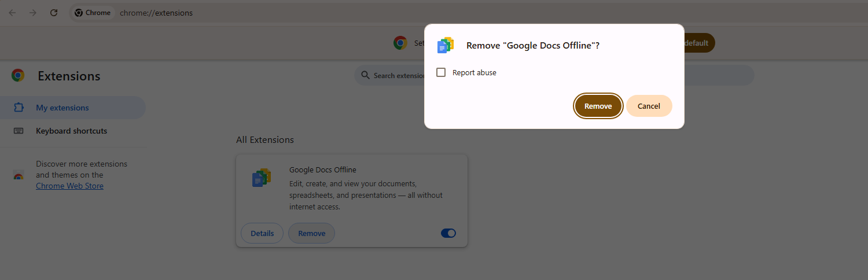Click the Chrome logo beside Extensions heading
The image size is (868, 280).
[x=18, y=75]
